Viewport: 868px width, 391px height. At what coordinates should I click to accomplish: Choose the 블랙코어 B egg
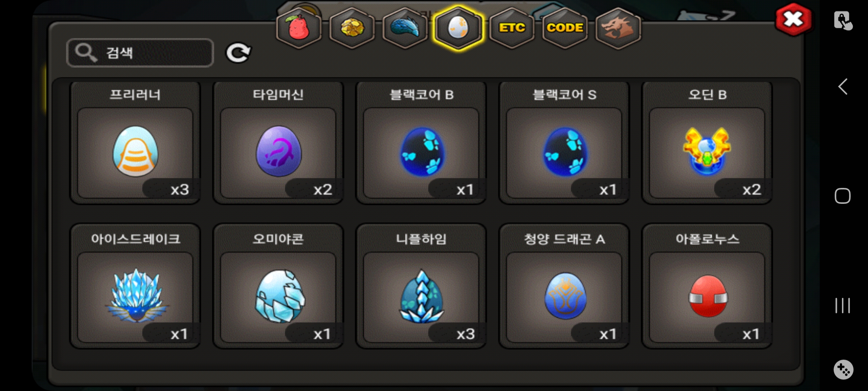[x=421, y=143]
